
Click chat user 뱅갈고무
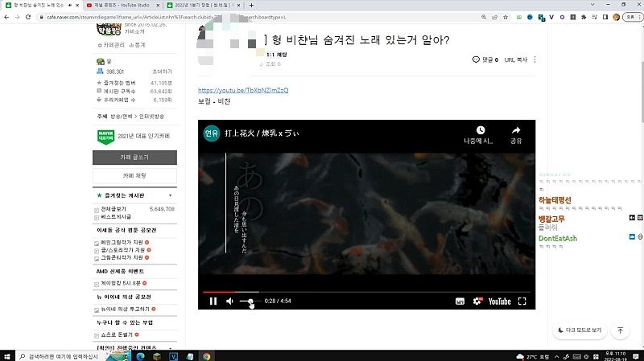tap(551, 219)
